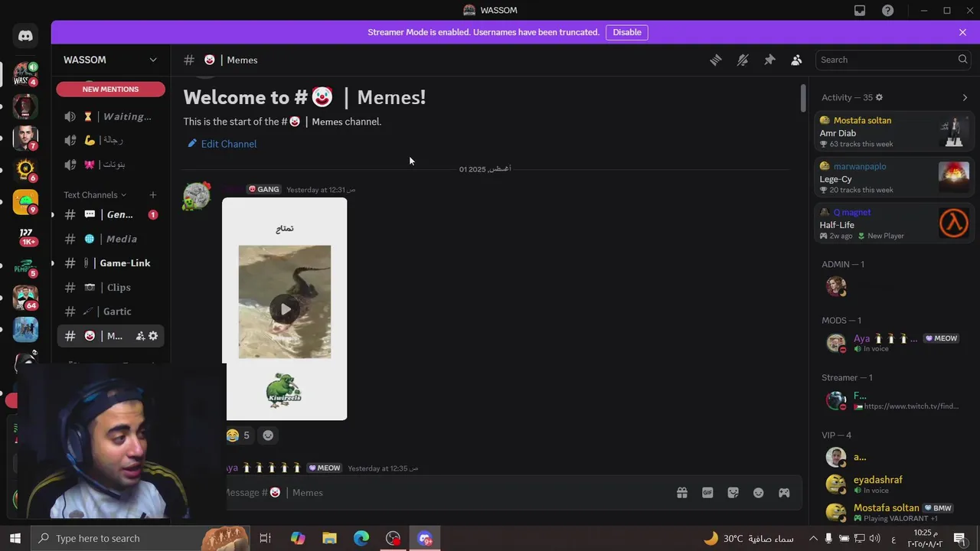This screenshot has height=551, width=980.
Task: Open the Threads icon in channel header
Action: 716,60
